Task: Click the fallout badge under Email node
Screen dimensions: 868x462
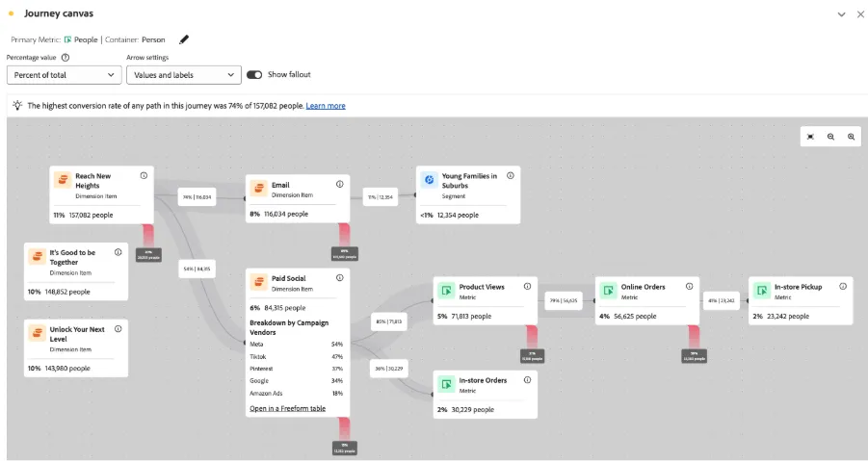Action: coord(344,254)
